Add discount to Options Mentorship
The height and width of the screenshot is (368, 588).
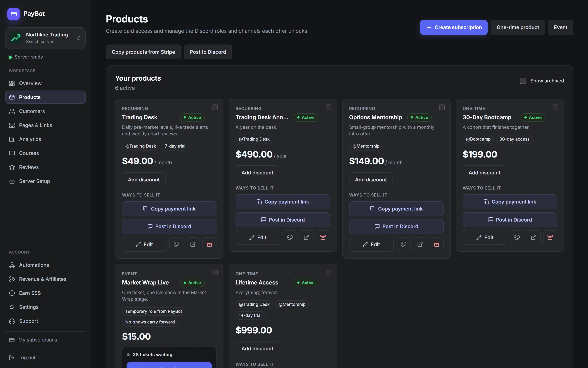371,180
